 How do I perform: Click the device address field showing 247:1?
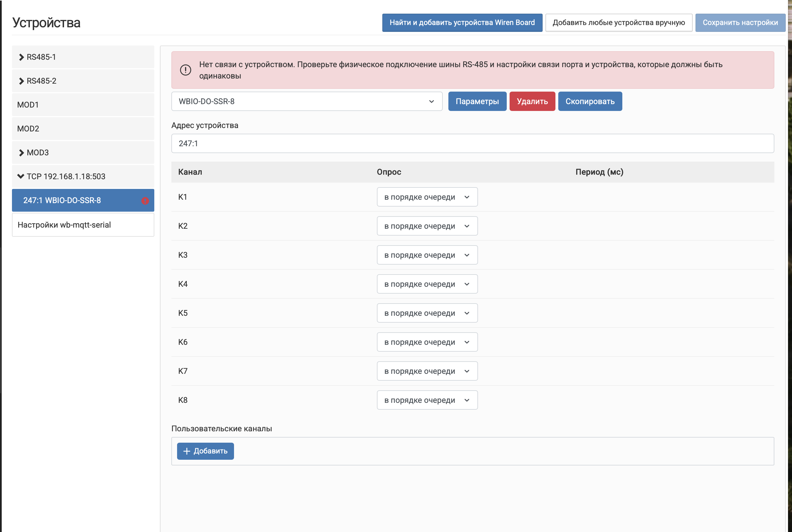tap(472, 143)
